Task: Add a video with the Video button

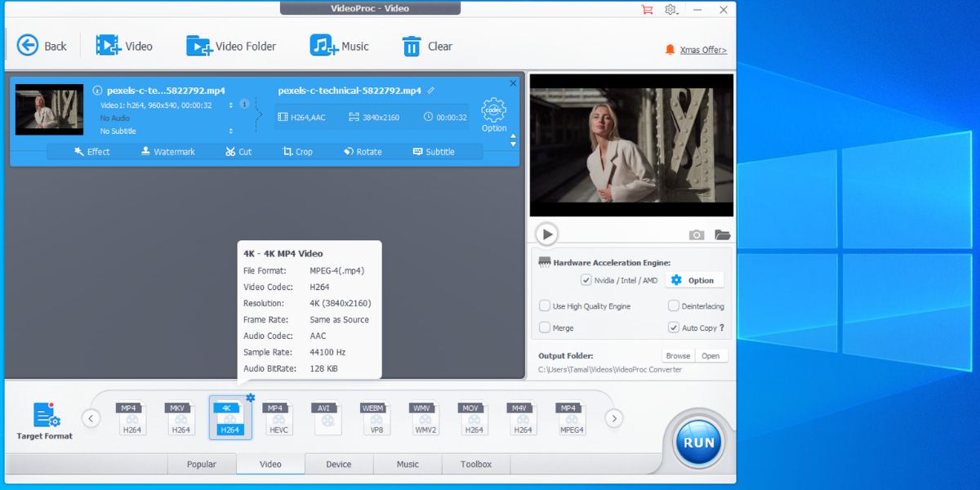Action: point(124,46)
